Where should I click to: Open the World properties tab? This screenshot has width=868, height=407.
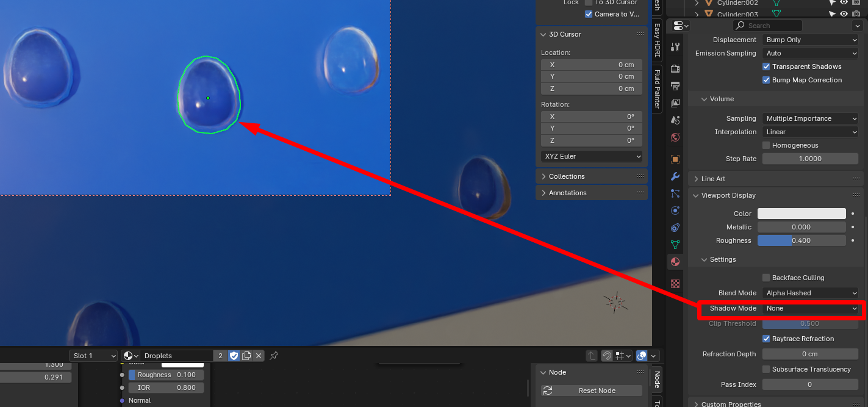pyautogui.click(x=675, y=137)
